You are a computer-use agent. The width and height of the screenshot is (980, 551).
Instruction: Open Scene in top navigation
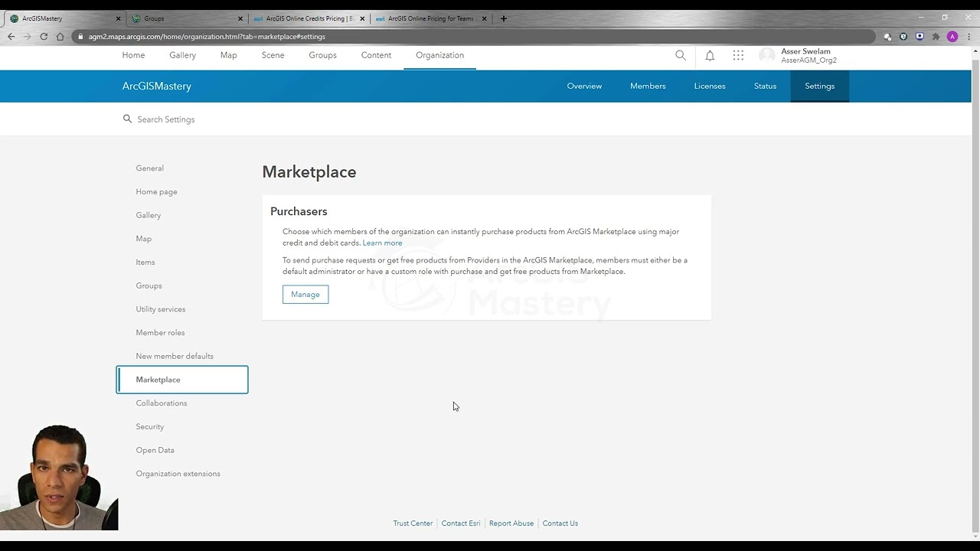click(273, 55)
